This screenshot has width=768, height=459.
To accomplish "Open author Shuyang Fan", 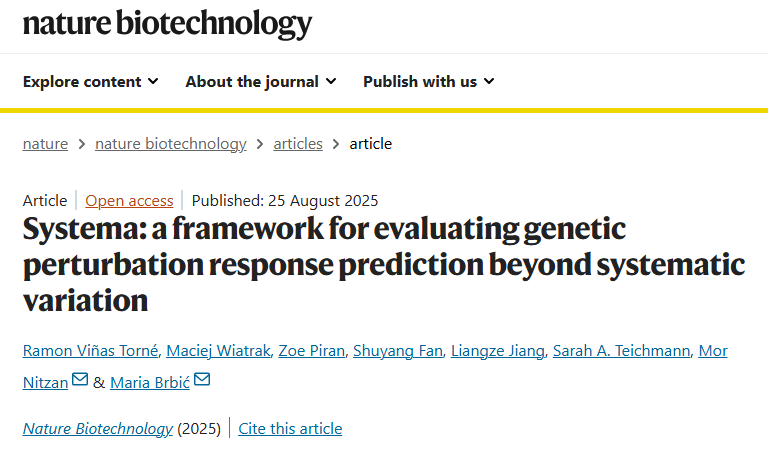I will click(398, 351).
